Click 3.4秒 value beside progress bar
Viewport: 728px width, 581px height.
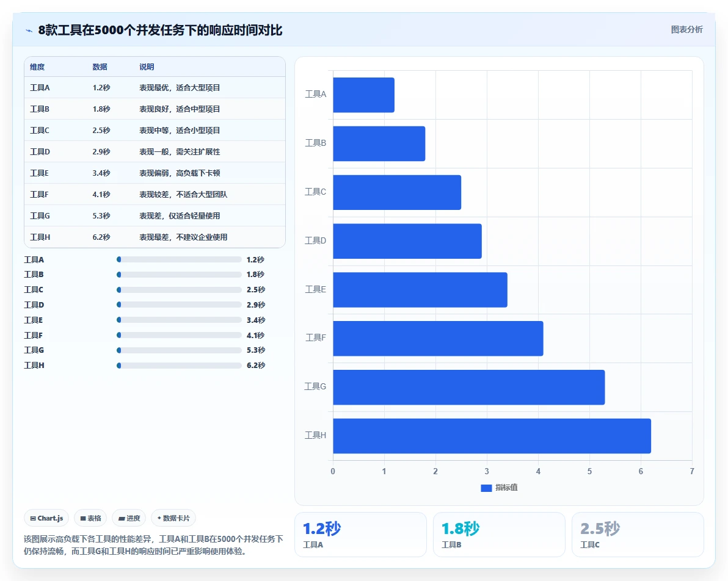256,320
